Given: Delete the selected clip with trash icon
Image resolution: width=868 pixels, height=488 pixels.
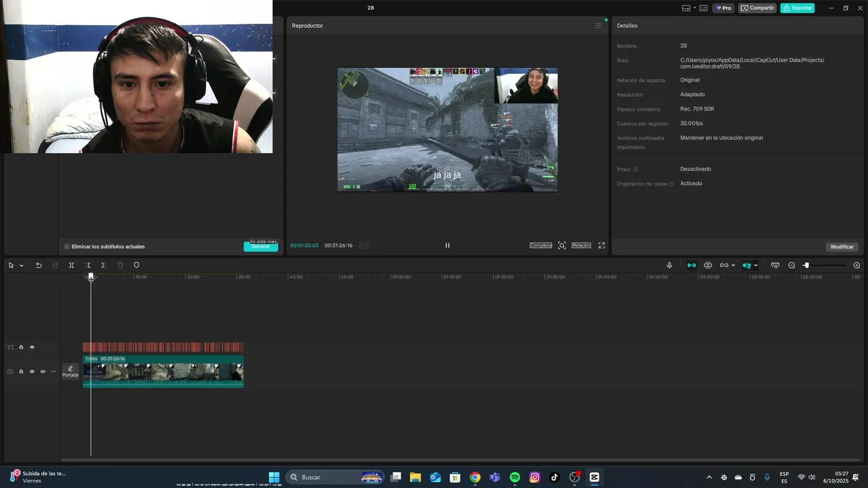Looking at the screenshot, I should click(x=120, y=265).
